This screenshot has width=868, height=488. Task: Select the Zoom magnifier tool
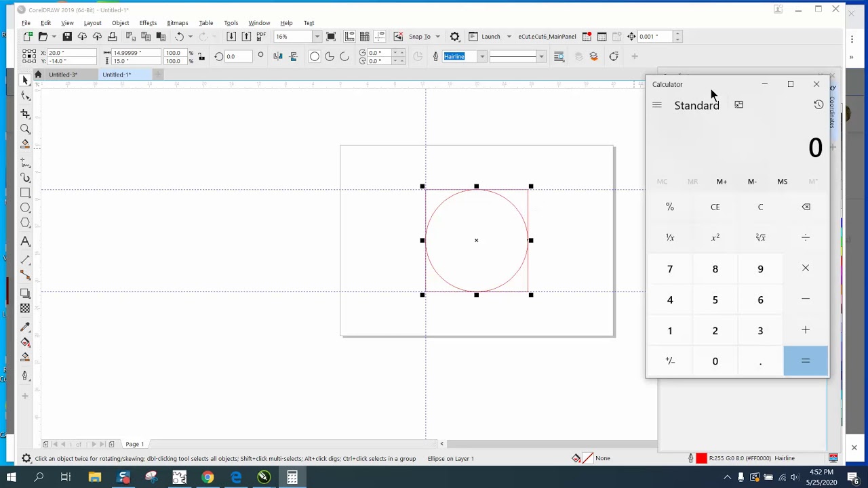[x=25, y=129]
